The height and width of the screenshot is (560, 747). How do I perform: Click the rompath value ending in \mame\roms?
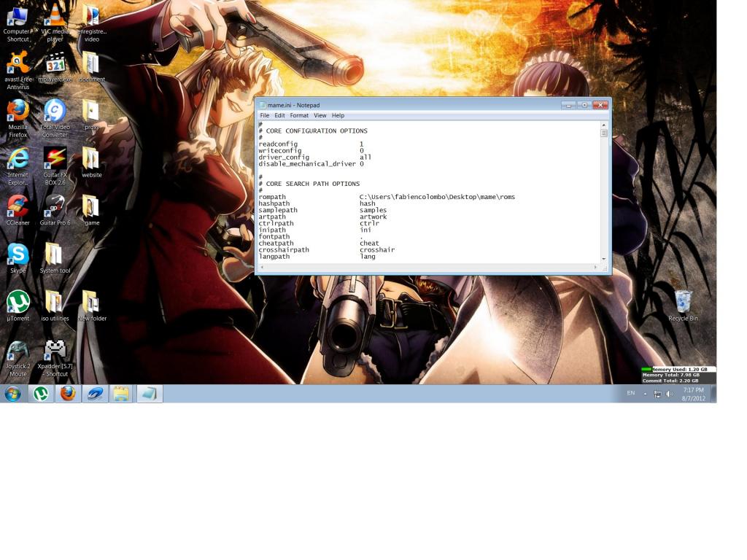[x=437, y=197]
